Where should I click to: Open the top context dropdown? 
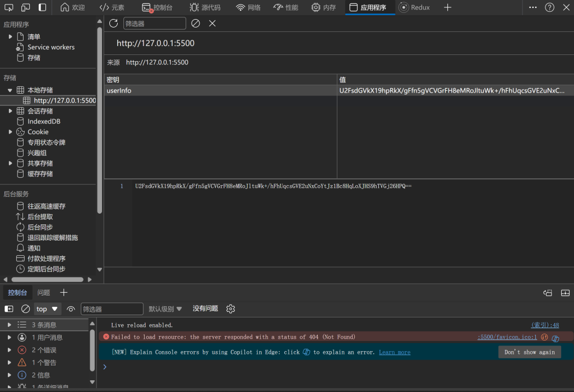48,309
